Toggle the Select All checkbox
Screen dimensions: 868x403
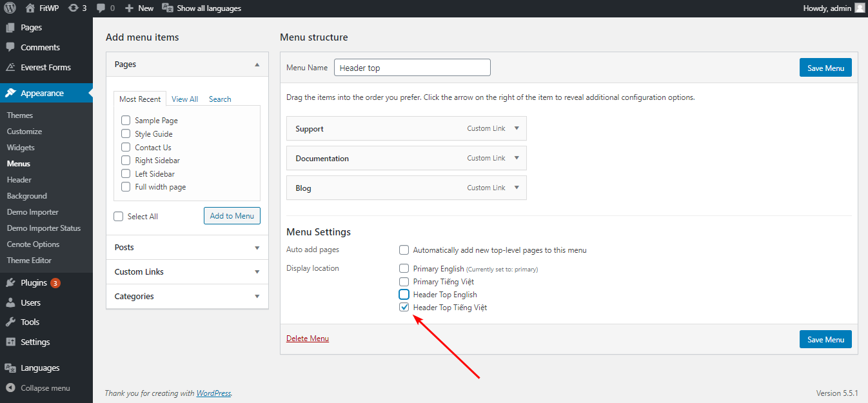[x=119, y=217]
